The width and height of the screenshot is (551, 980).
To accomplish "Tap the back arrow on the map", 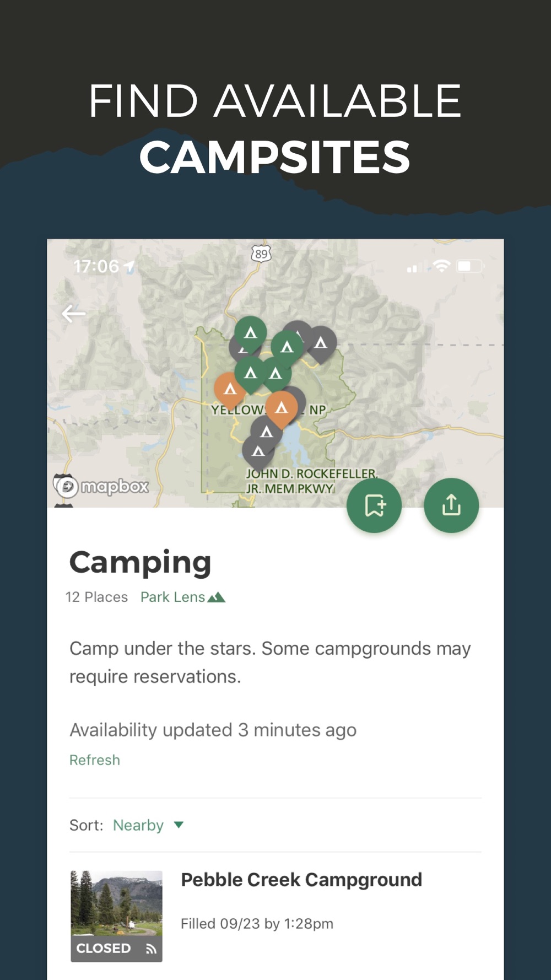I will 73,314.
